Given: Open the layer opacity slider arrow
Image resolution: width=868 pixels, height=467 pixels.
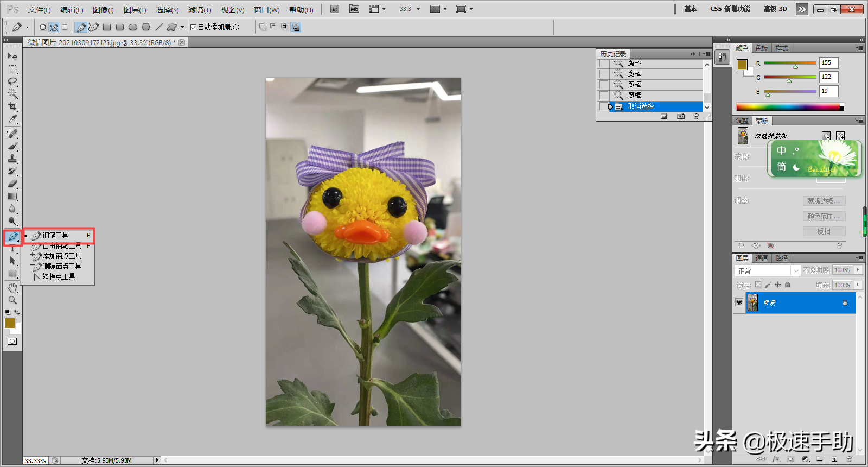Looking at the screenshot, I should 858,270.
